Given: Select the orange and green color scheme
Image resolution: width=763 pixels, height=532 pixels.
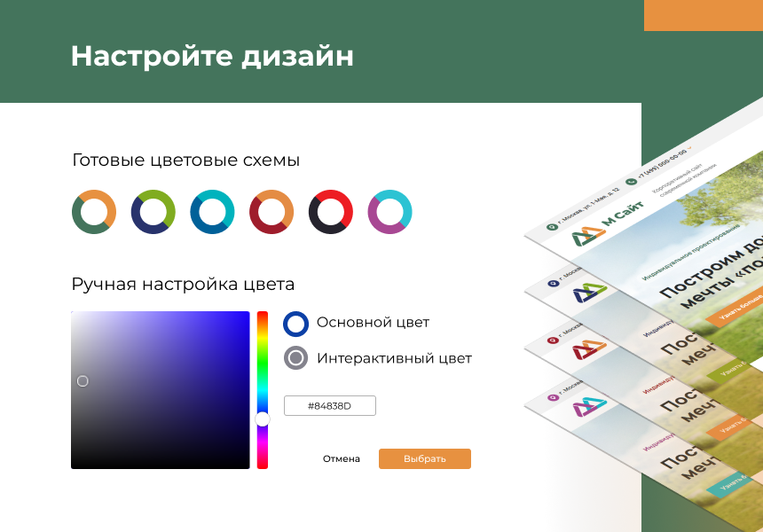Looking at the screenshot, I should pos(94,212).
